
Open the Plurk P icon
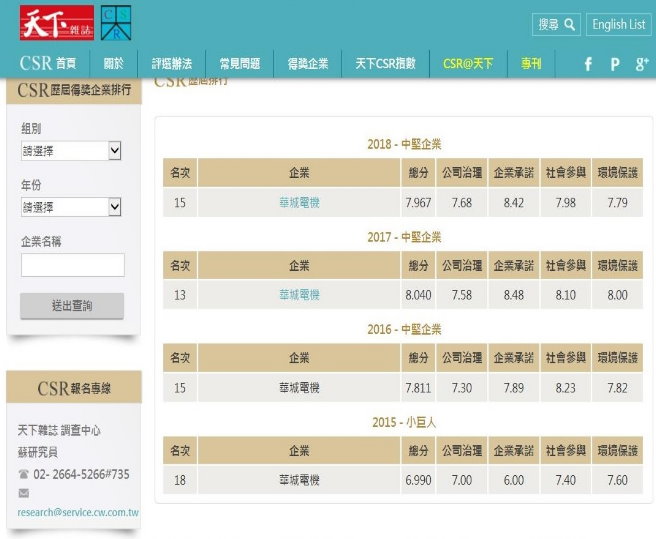(615, 64)
